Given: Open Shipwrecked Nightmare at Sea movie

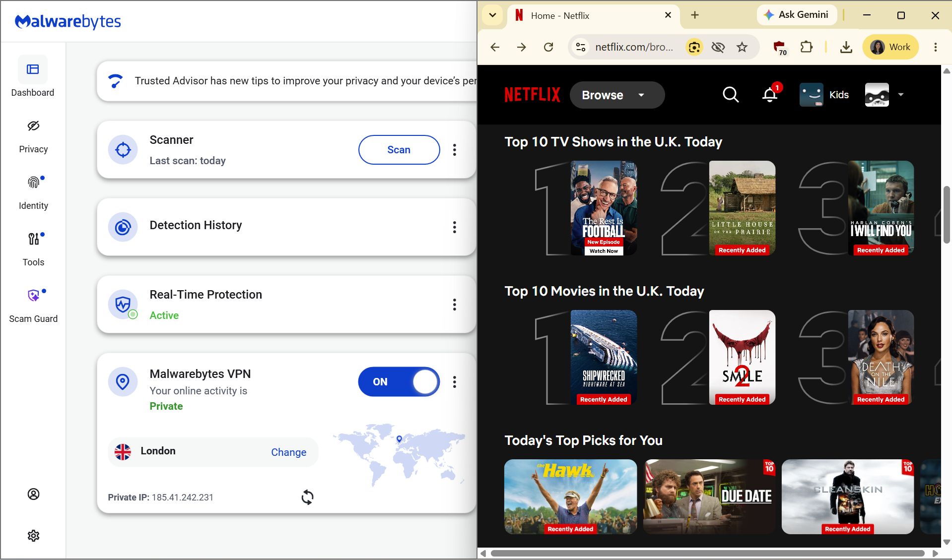Looking at the screenshot, I should pyautogui.click(x=604, y=358).
